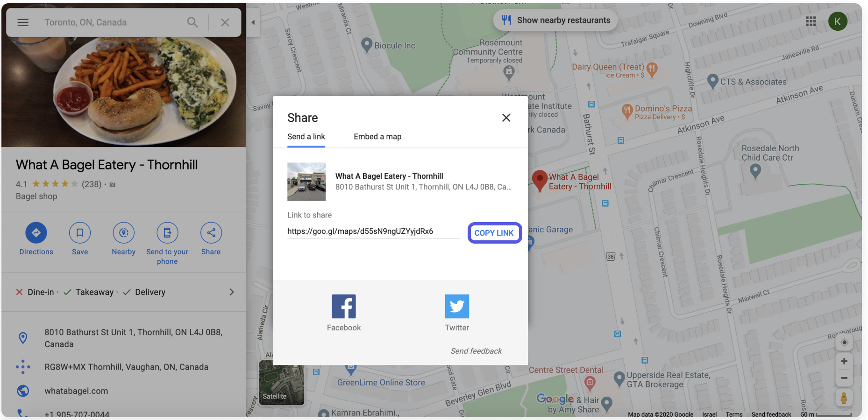
Task: Click the Biocule Inc map pin
Action: (367, 45)
